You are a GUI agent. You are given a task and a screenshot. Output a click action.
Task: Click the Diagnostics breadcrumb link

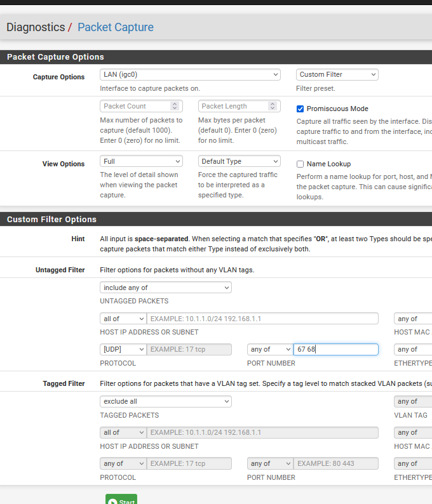(x=36, y=27)
